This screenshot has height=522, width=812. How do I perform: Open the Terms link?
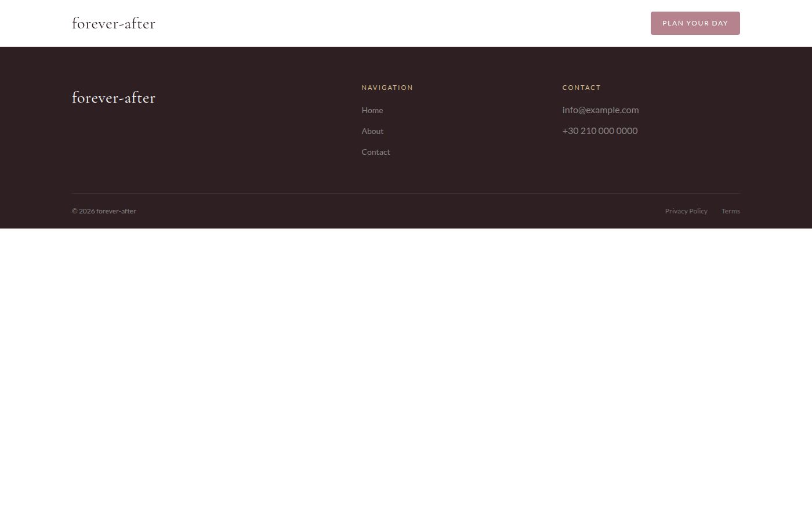tap(731, 211)
